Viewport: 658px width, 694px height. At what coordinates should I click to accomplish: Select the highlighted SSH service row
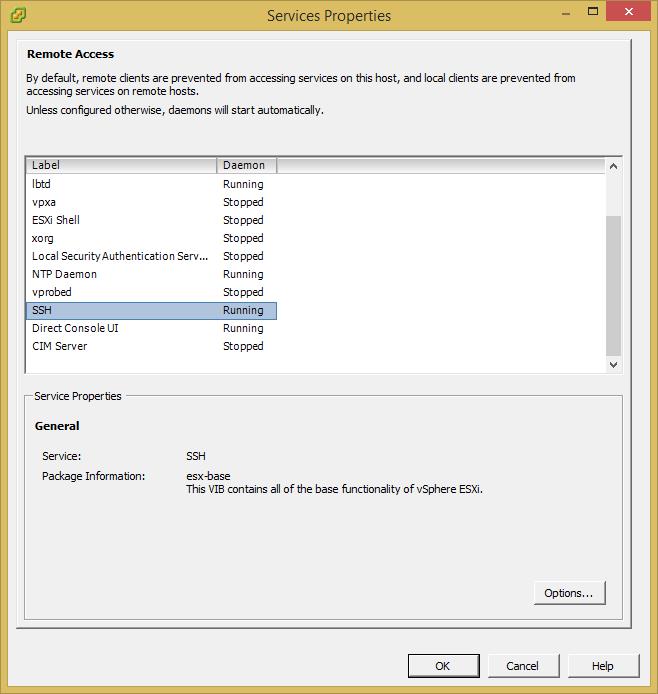pos(151,310)
